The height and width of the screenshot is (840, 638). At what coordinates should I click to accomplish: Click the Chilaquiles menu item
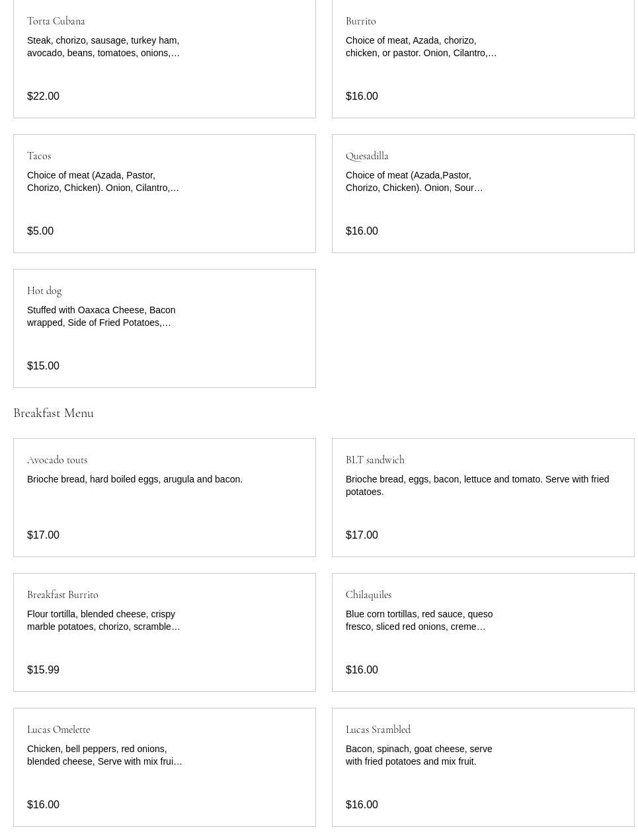(368, 595)
